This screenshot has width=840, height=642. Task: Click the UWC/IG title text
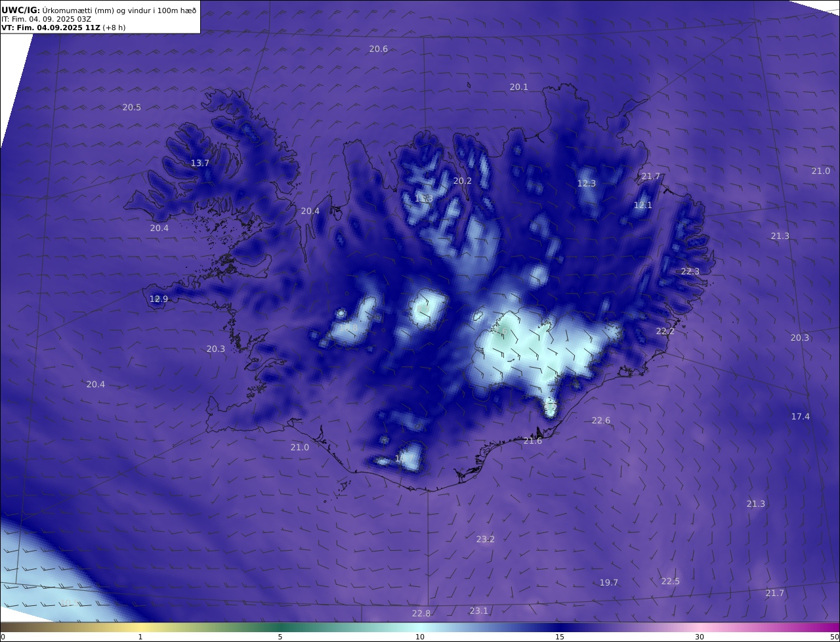tap(21, 10)
